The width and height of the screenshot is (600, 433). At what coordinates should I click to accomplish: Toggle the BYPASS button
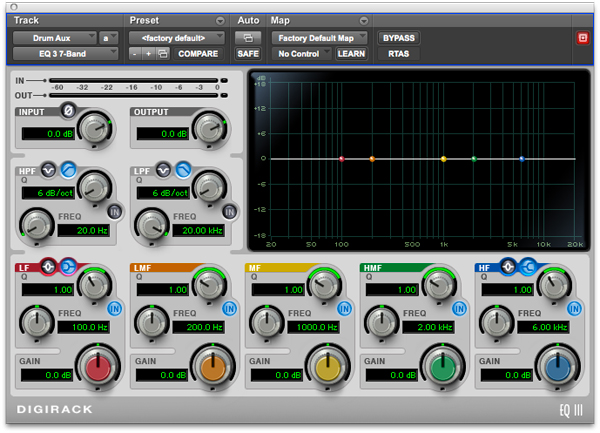(x=399, y=38)
